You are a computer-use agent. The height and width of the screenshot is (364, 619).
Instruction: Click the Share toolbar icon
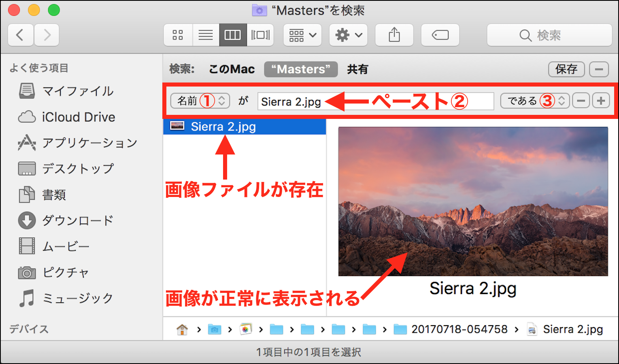pyautogui.click(x=394, y=35)
